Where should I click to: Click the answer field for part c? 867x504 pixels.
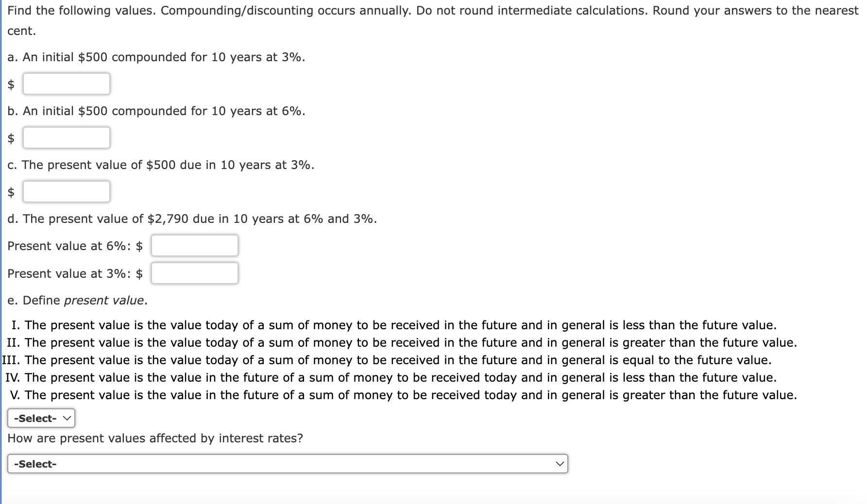[66, 191]
